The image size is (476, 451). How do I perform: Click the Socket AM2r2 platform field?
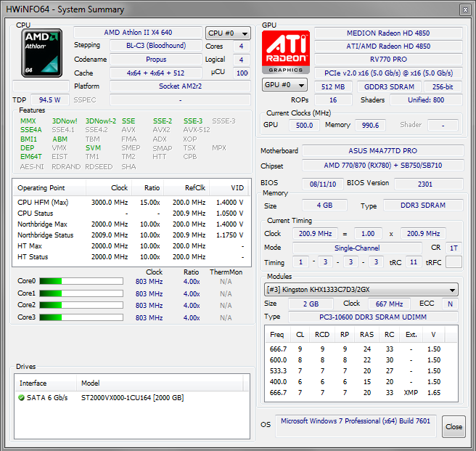tap(181, 86)
